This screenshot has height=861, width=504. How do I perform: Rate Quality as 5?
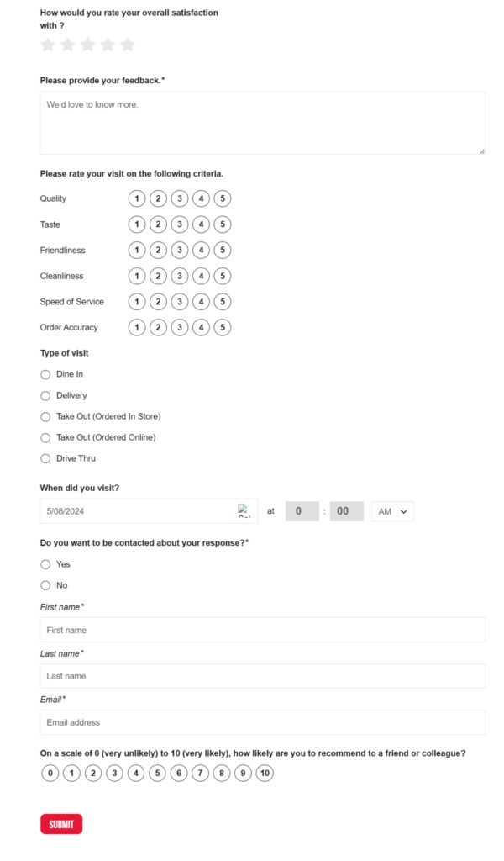point(222,198)
